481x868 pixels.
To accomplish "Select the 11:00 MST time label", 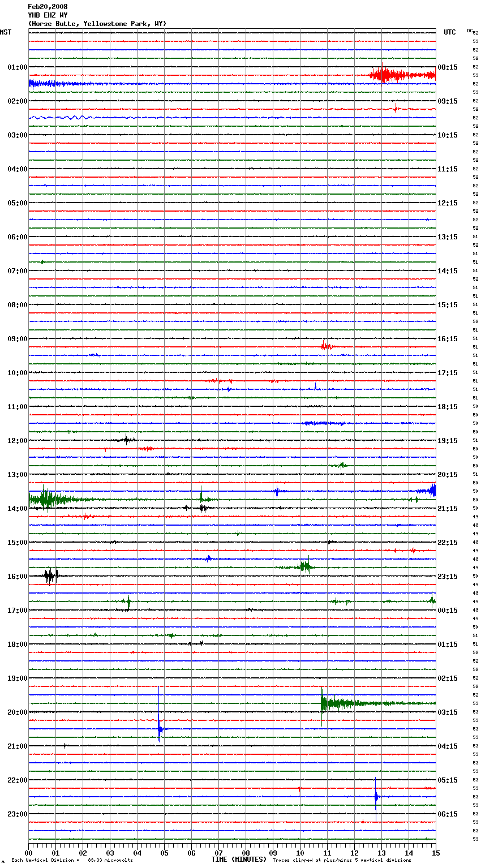I will 18,407.
